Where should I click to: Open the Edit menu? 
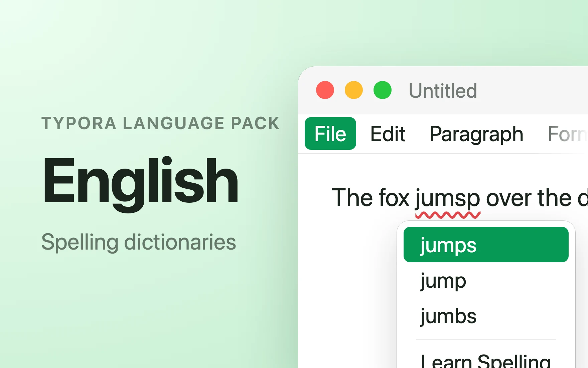coord(388,134)
